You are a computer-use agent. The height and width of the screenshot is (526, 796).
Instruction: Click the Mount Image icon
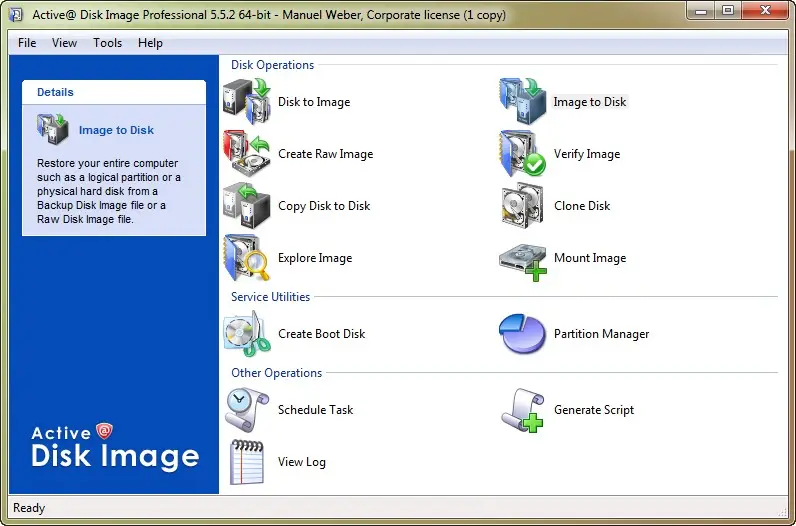[522, 261]
